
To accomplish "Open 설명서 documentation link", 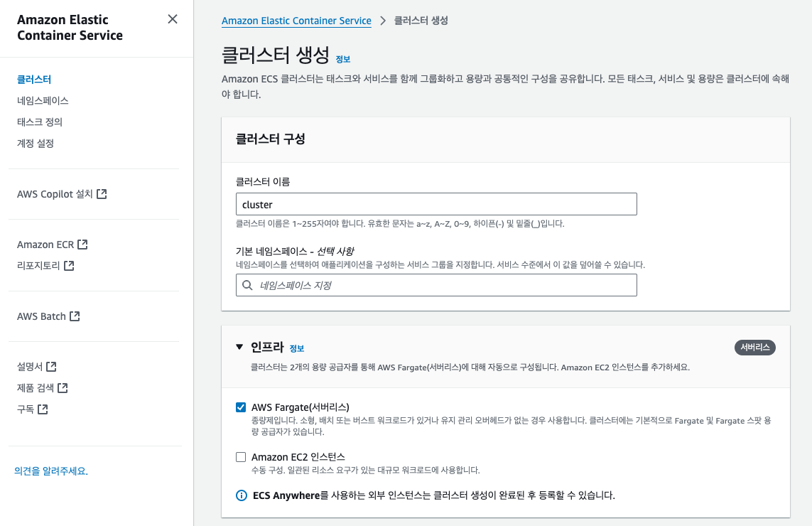I will (x=30, y=366).
